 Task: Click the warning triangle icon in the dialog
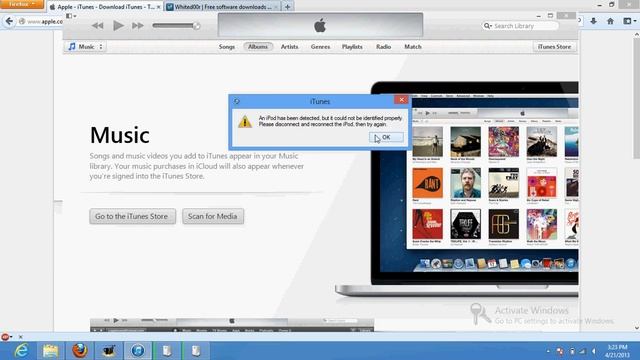pos(245,122)
